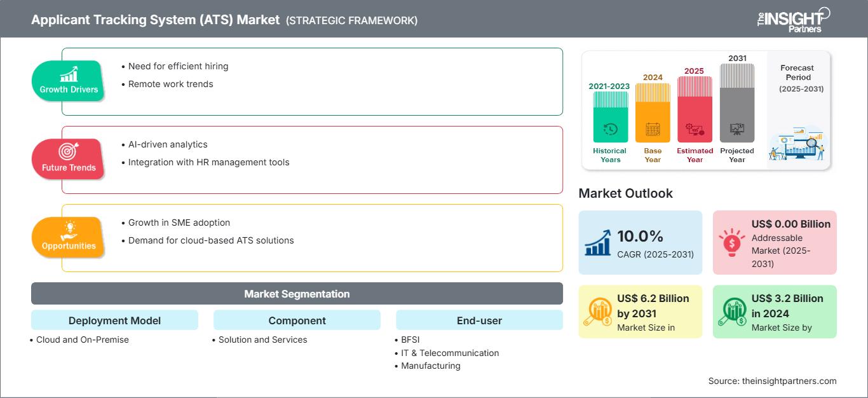This screenshot has height=398, width=868.
Task: Click the Opportunities lightbulb hand icon
Action: (69, 230)
